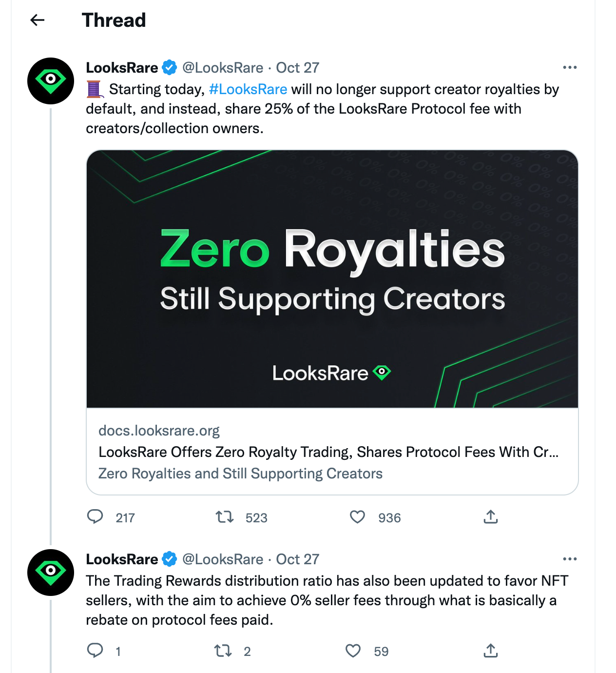Open more options on the second tweet

[x=570, y=559]
